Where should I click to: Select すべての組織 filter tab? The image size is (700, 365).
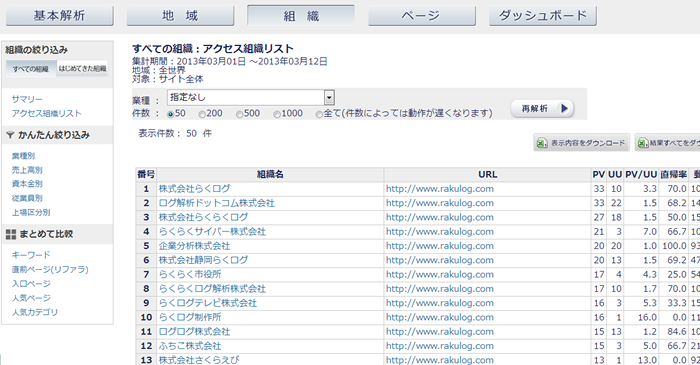pos(31,69)
